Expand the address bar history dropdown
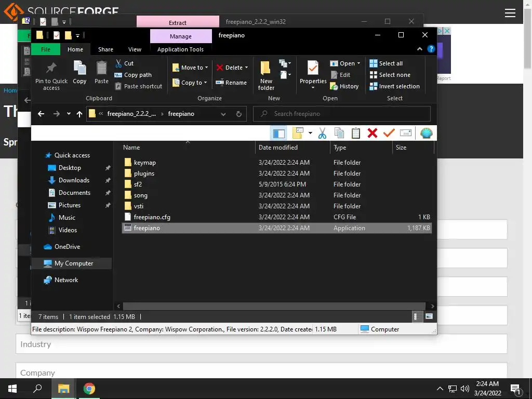The width and height of the screenshot is (532, 399). pos(223,114)
